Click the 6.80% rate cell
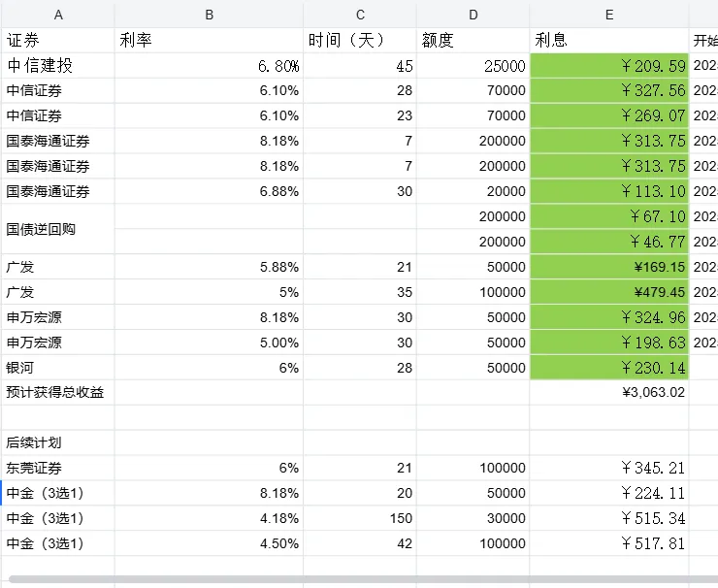Image resolution: width=718 pixels, height=588 pixels. point(209,65)
